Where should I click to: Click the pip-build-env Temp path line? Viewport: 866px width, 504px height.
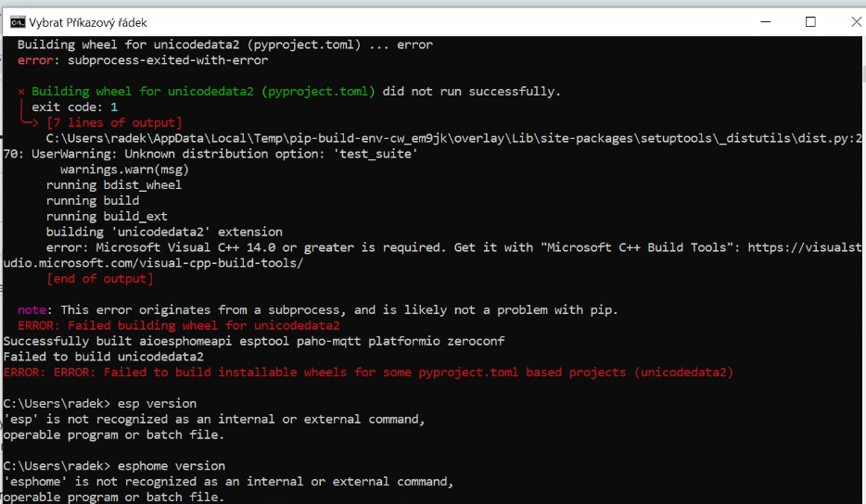[453, 138]
